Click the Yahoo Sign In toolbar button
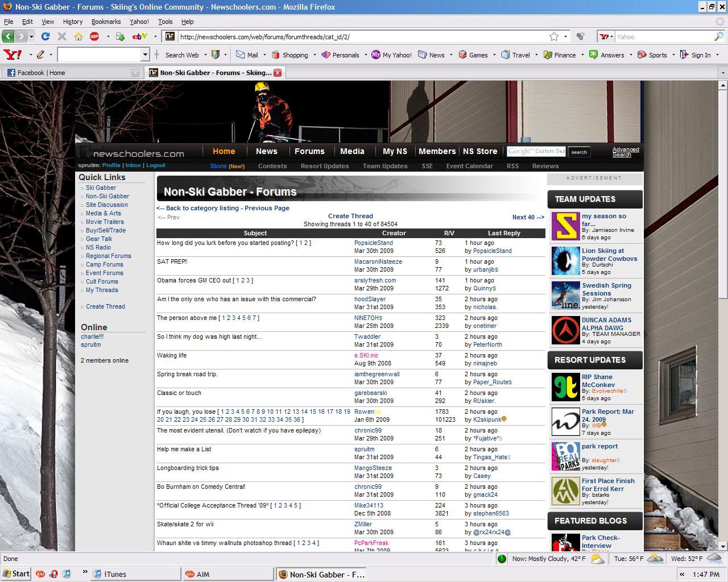Image resolution: width=728 pixels, height=582 pixels. tap(695, 55)
